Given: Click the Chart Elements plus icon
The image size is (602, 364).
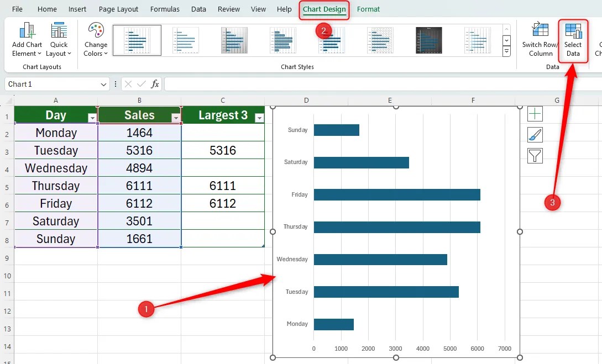Looking at the screenshot, I should (x=535, y=114).
